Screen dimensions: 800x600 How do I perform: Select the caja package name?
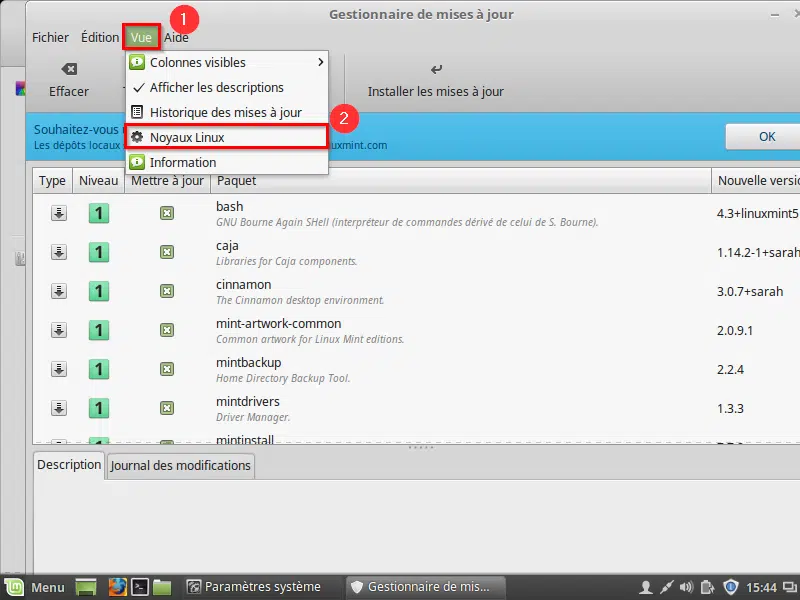pos(227,246)
